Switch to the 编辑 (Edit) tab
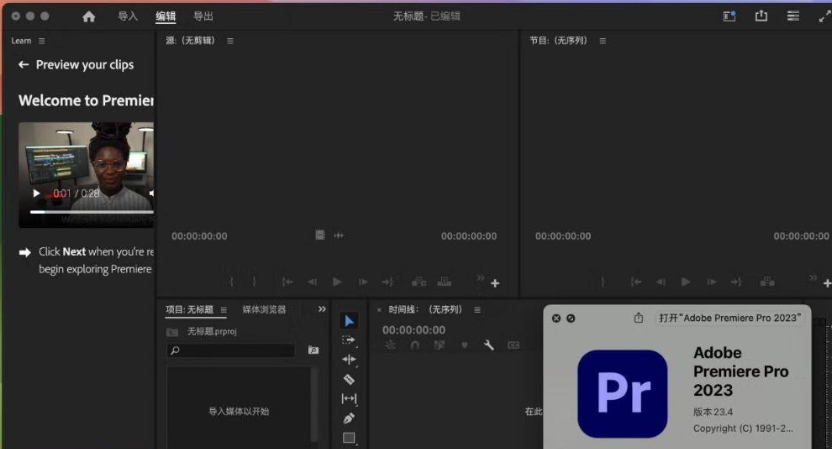The width and height of the screenshot is (832, 449). click(x=166, y=16)
